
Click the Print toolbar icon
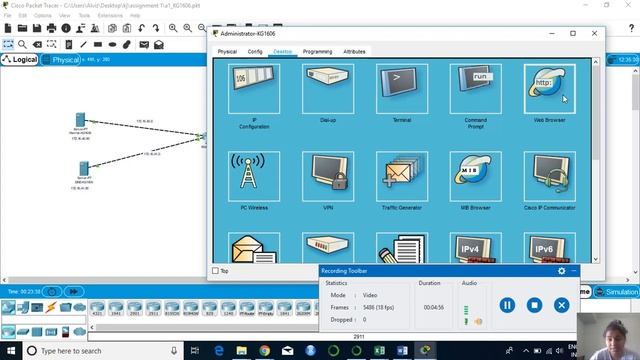51,28
